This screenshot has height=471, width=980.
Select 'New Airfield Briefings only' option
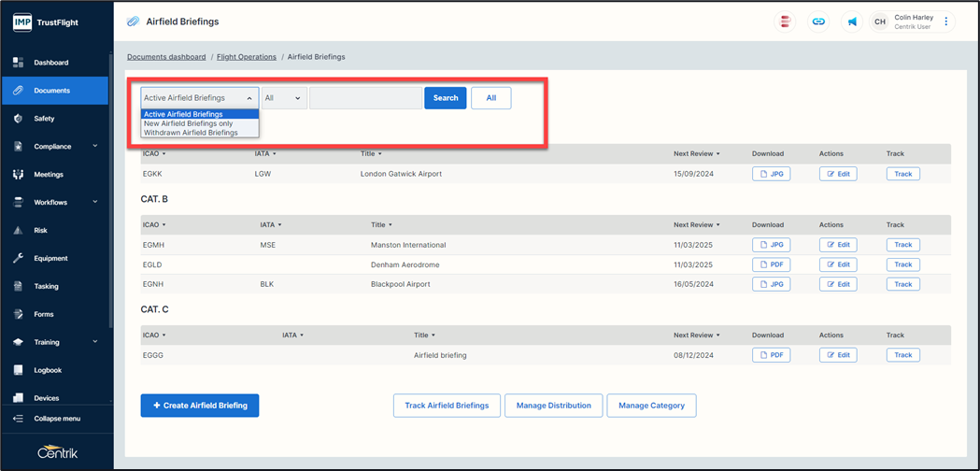point(189,123)
